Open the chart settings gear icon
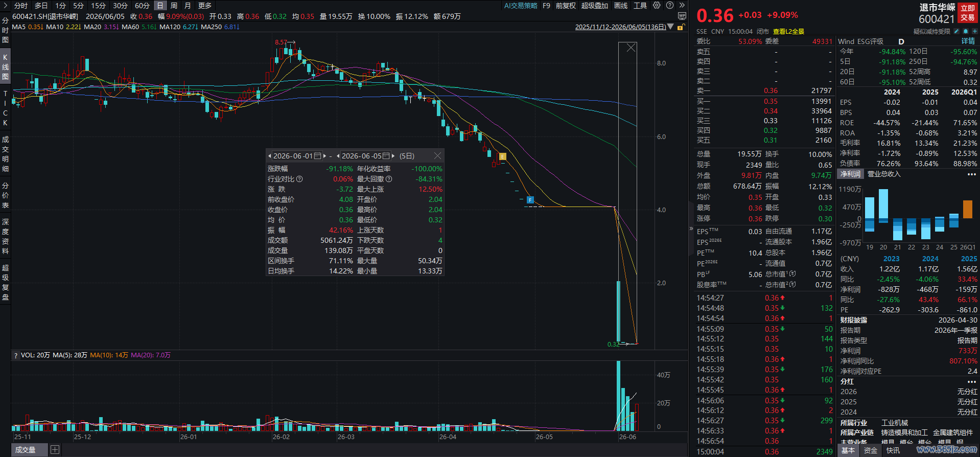The height and width of the screenshot is (457, 980). pyautogui.click(x=657, y=6)
